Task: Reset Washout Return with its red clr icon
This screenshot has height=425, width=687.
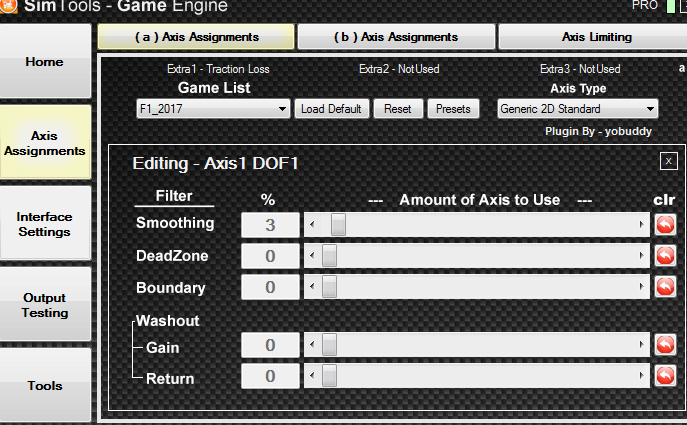Action: coord(665,375)
